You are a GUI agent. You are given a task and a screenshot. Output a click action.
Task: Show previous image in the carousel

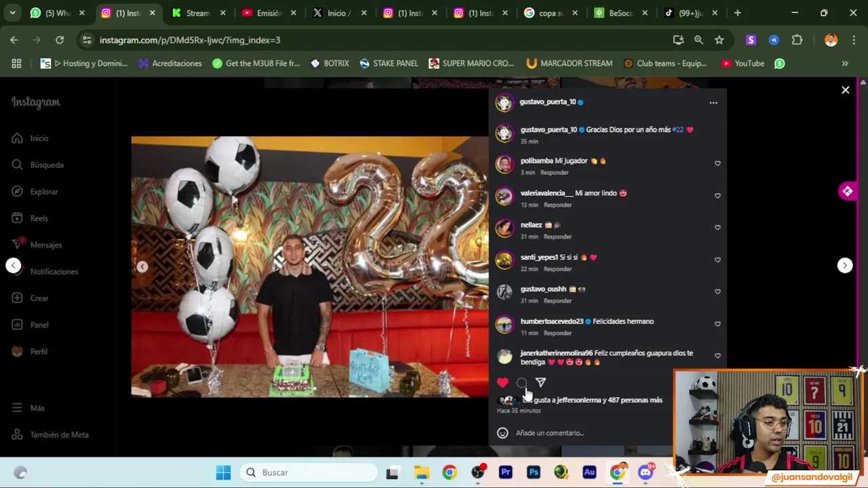click(142, 267)
